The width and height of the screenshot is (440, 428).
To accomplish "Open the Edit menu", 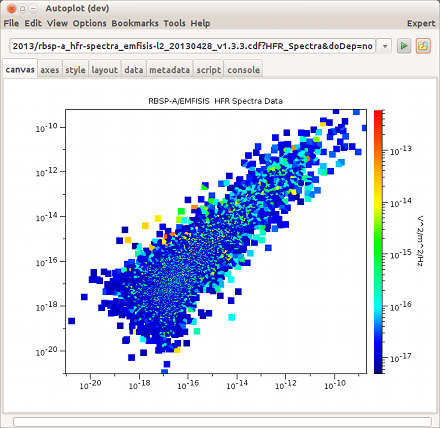I will [x=33, y=23].
